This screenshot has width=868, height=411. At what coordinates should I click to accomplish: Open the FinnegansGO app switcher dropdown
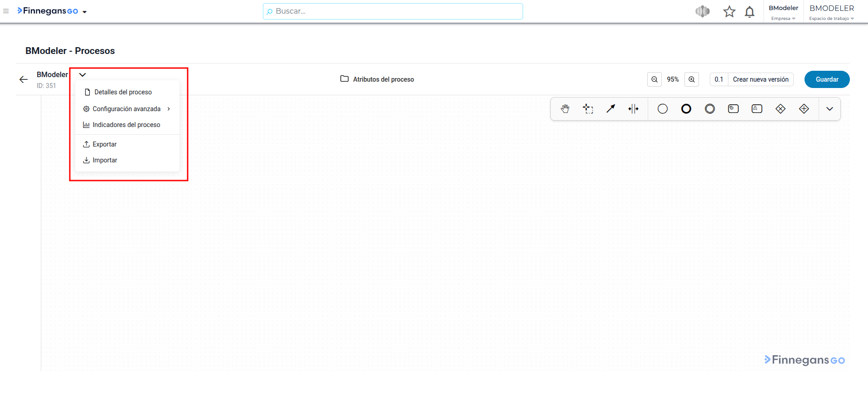coord(85,12)
